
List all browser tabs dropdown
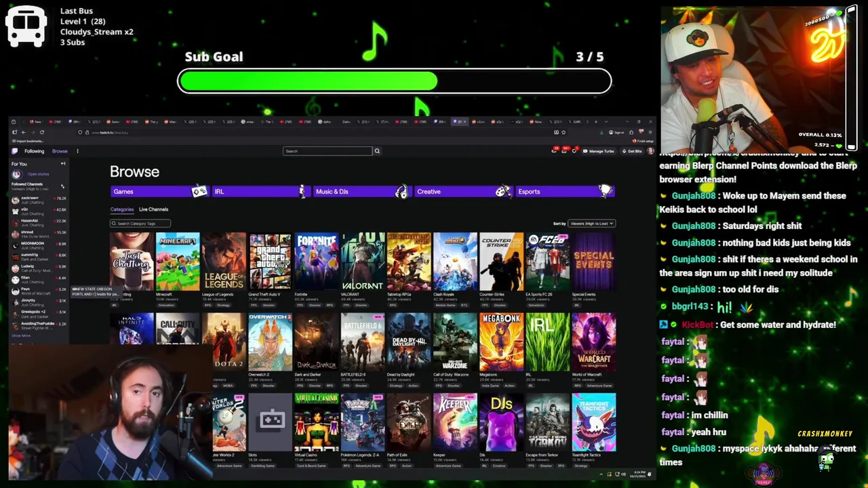[x=606, y=122]
